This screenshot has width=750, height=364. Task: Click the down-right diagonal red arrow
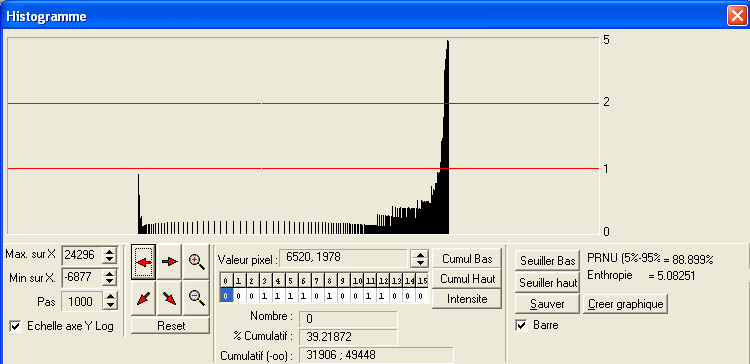tap(169, 298)
